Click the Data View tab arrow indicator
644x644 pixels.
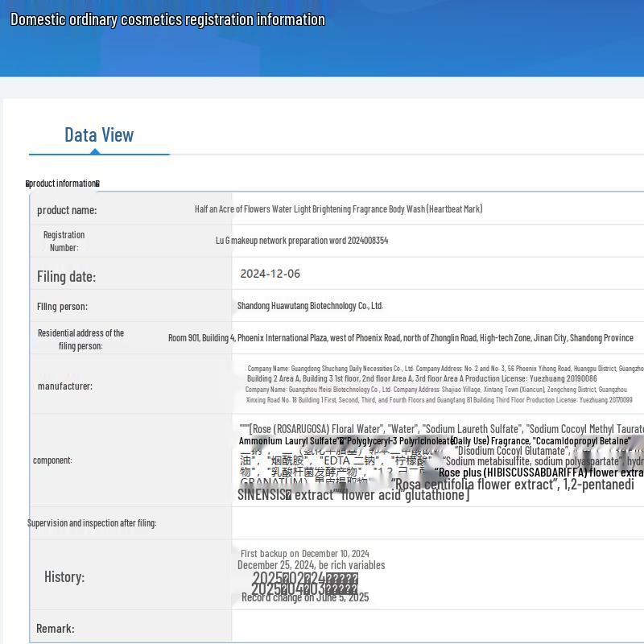click(95, 151)
